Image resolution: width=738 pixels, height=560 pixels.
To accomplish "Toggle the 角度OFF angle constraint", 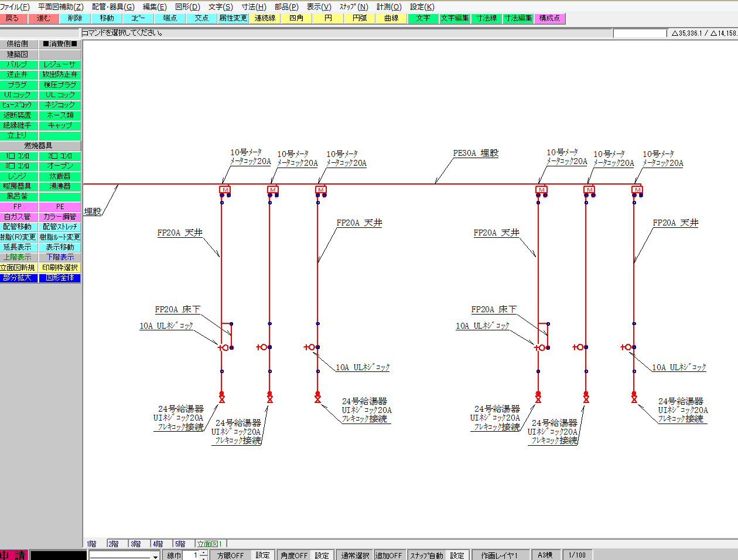I will (293, 555).
